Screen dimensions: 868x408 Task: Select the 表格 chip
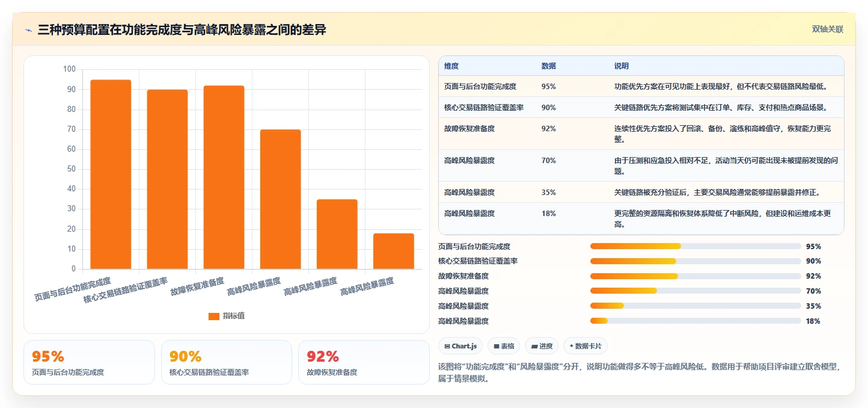(504, 346)
